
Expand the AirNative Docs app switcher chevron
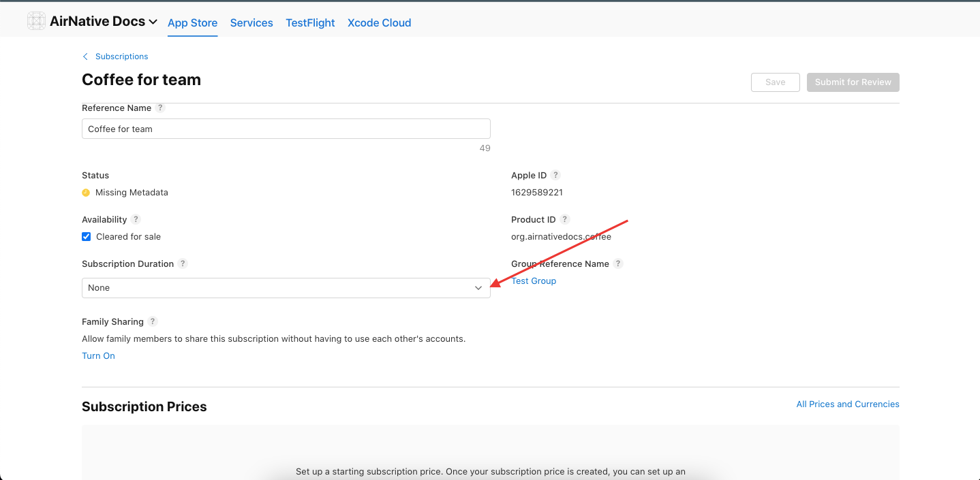pyautogui.click(x=153, y=22)
